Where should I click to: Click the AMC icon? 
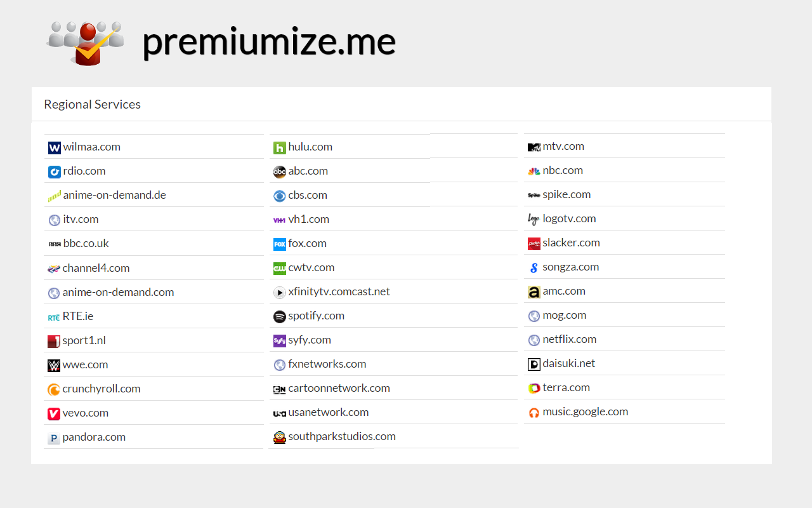(x=534, y=291)
